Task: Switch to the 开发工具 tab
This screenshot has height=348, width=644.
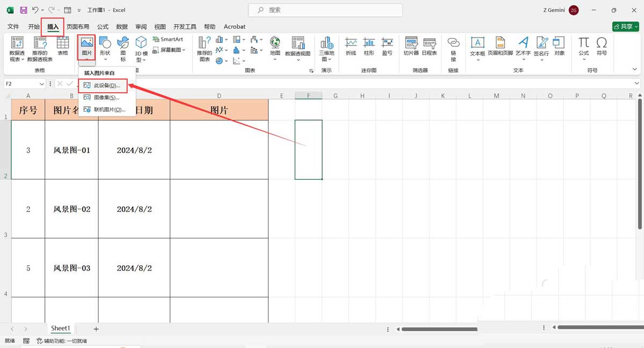Action: pos(185,26)
